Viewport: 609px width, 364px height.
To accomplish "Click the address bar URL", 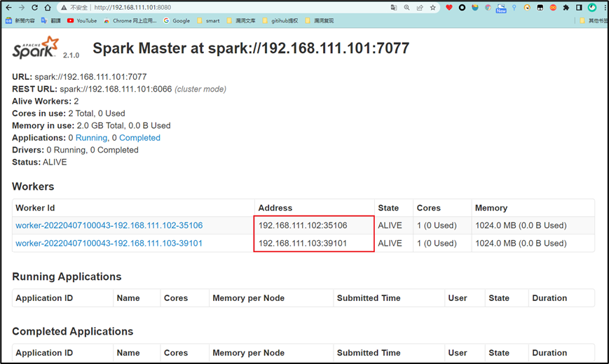I will coord(132,8).
